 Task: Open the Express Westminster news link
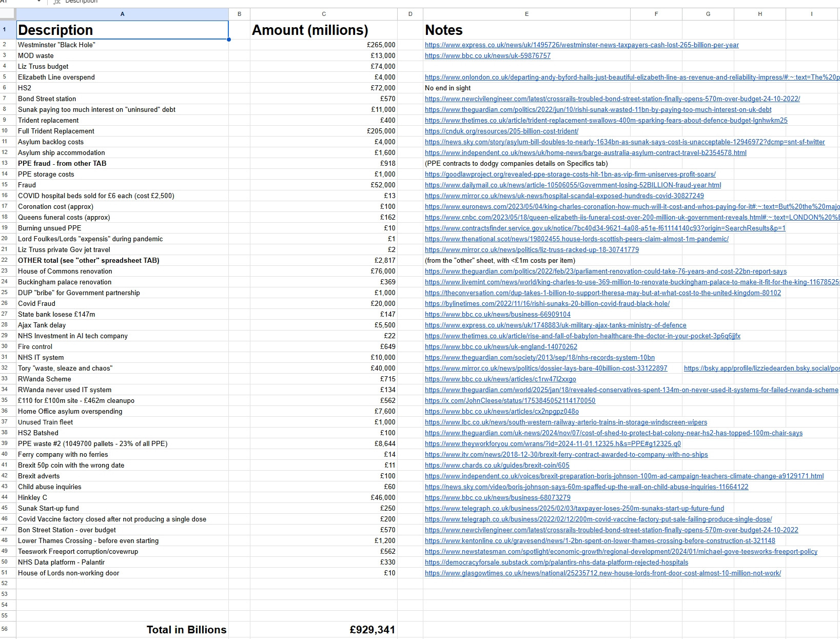[582, 45]
